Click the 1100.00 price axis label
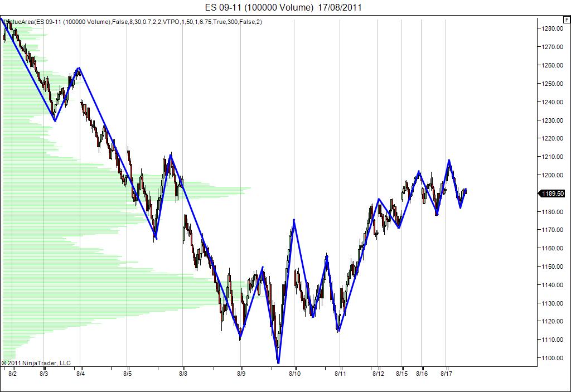 pyautogui.click(x=553, y=358)
